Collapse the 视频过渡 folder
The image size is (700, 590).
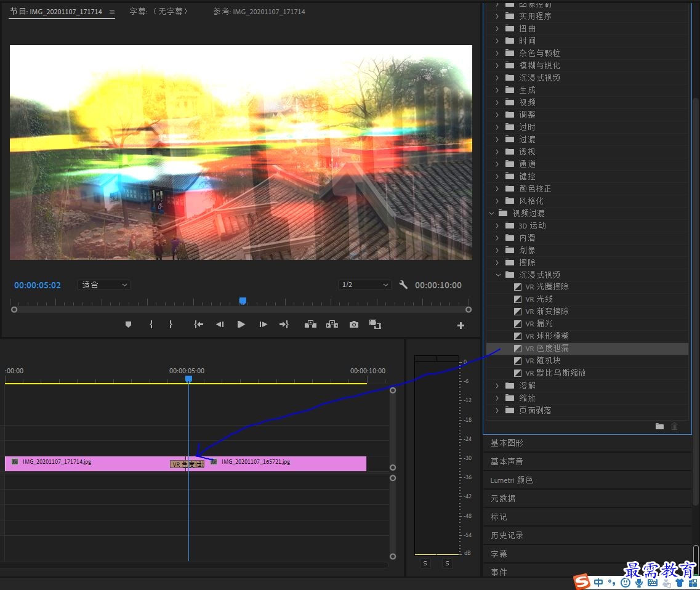(x=491, y=214)
